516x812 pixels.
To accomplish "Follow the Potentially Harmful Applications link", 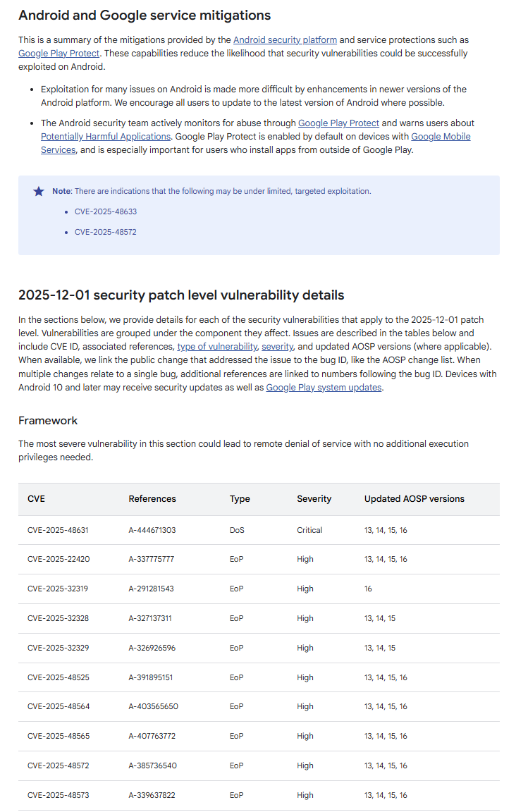I will [x=106, y=136].
